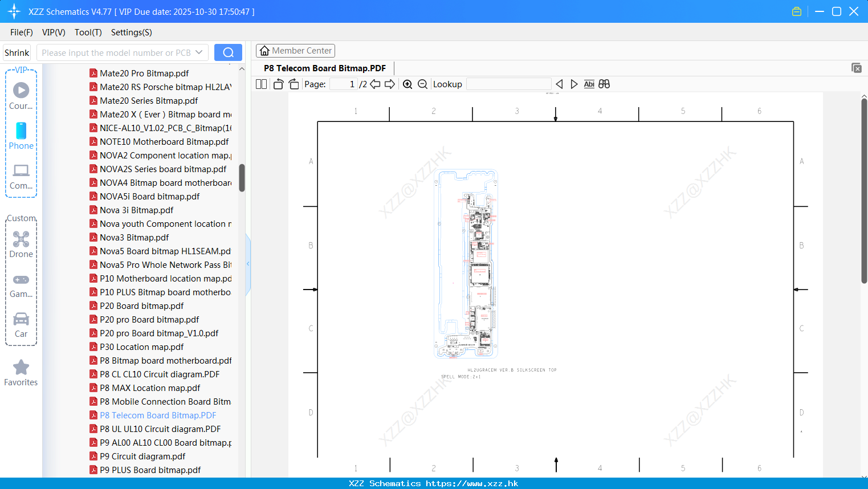Open the VIP Courses sidebar icon
This screenshot has width=868, height=489.
pyautogui.click(x=21, y=96)
